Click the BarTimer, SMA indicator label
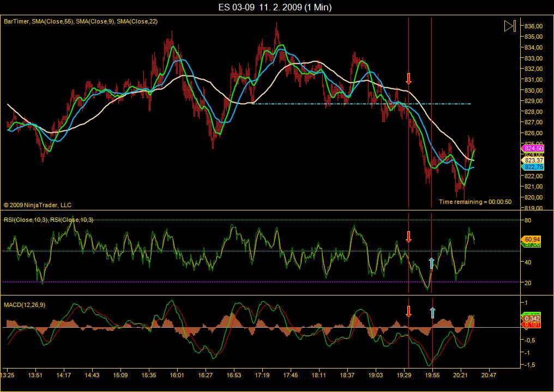Screen dimensions: 554x392 (x=81, y=22)
